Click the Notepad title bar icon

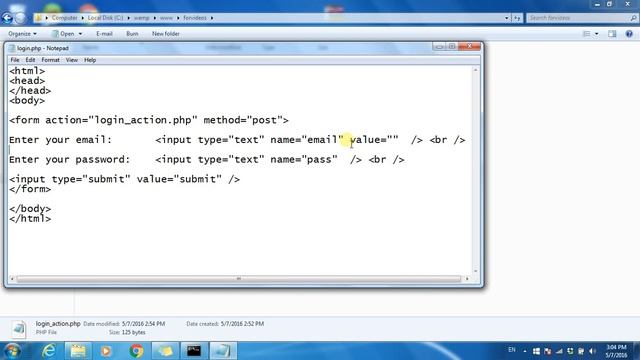tap(12, 48)
